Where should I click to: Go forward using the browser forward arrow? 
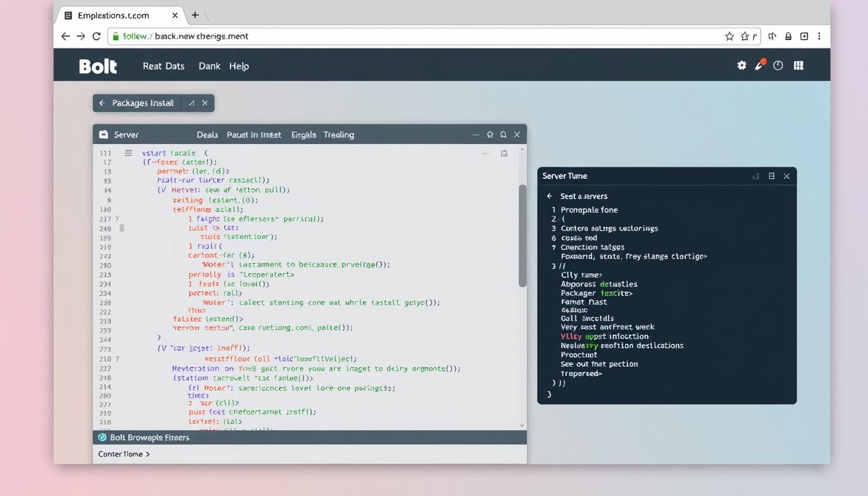(x=81, y=36)
